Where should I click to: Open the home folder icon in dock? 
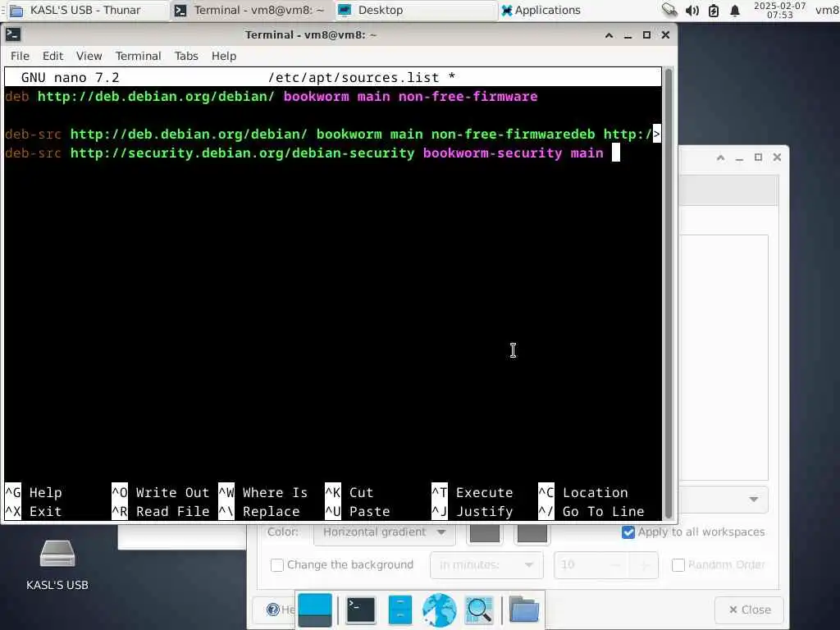coord(523,609)
